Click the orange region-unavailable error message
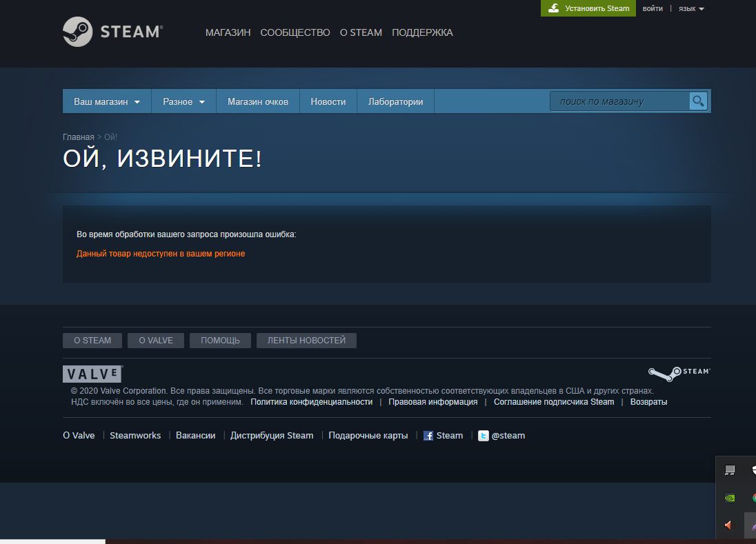 pos(161,254)
